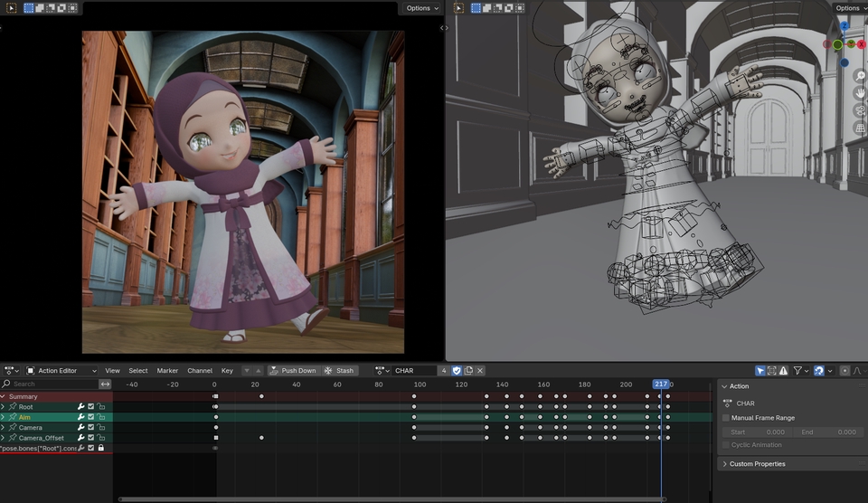
Task: Unlock the pose.bones Root channel lock icon
Action: [x=100, y=448]
